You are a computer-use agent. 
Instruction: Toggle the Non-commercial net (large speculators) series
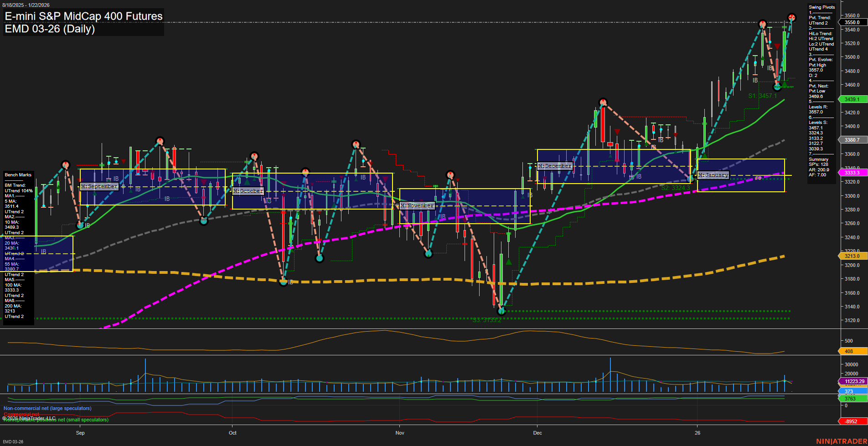pyautogui.click(x=47, y=408)
